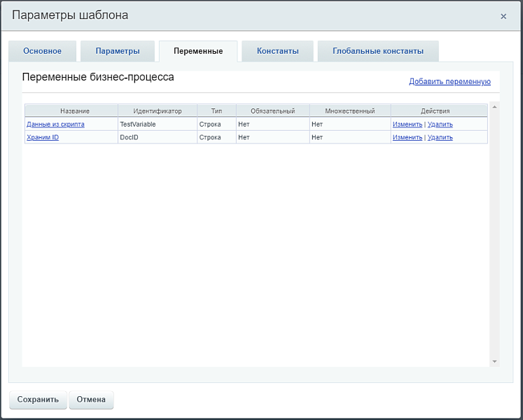Screen dimensions: 523x420
Task: Click Изменить for the TestVariable row
Action: click(x=407, y=124)
